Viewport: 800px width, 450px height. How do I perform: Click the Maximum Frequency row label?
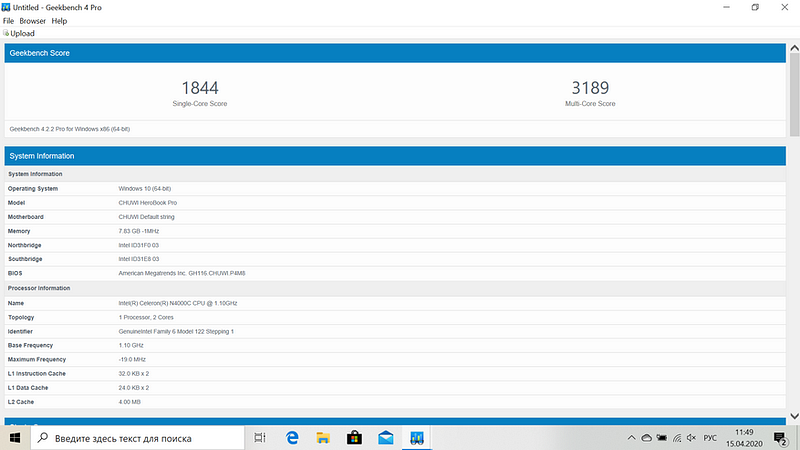[x=37, y=360]
